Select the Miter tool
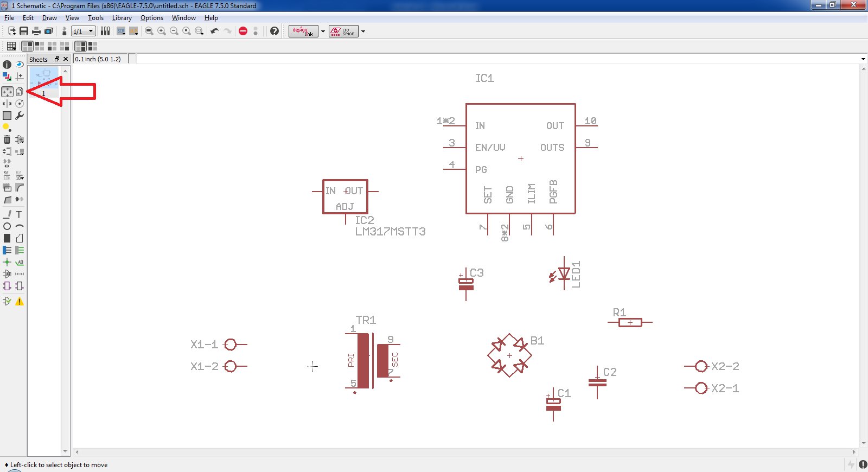868x472 pixels. pos(20,187)
